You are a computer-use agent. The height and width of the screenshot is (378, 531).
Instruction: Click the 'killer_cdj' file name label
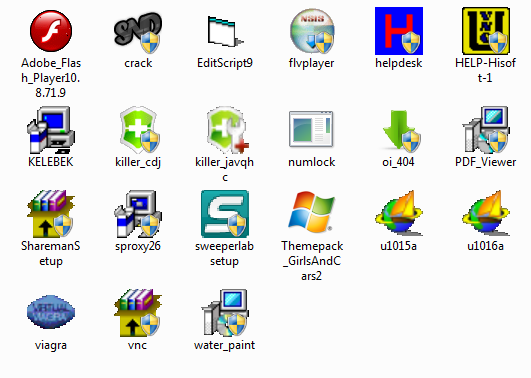click(138, 162)
